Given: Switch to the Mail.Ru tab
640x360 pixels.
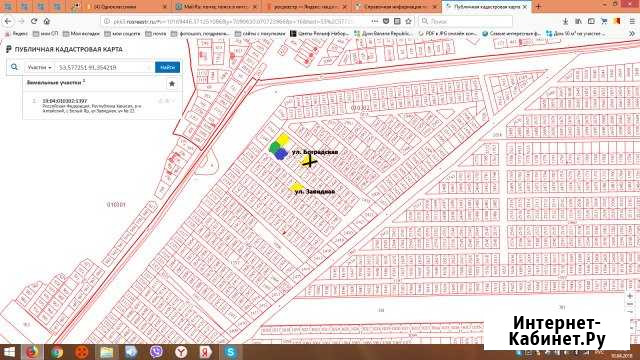Looking at the screenshot, I should click(x=216, y=7).
